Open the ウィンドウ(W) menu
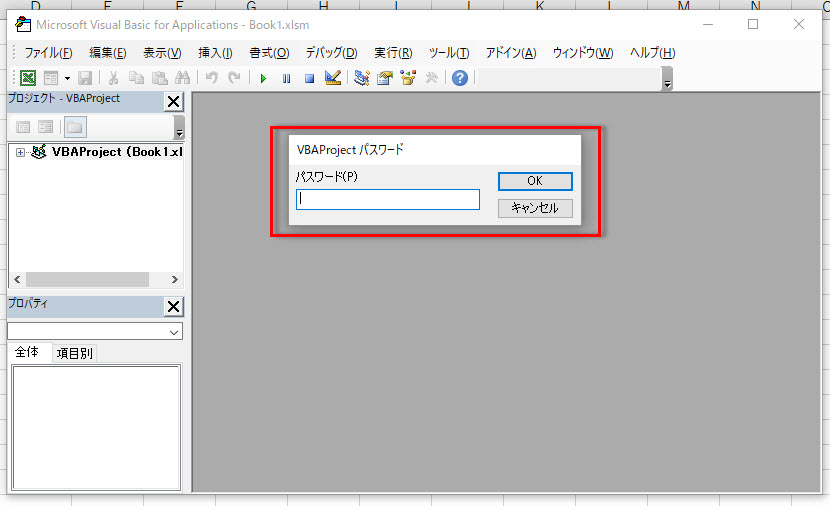This screenshot has height=506, width=830. [x=583, y=53]
